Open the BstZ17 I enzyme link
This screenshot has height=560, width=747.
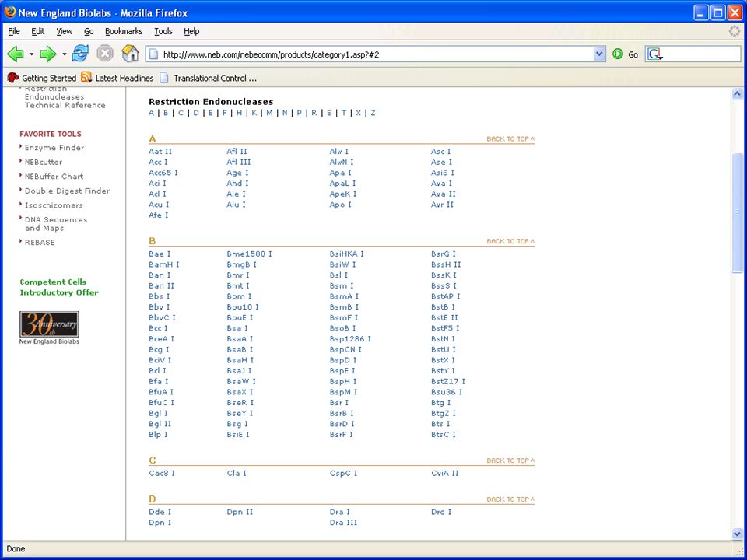click(448, 381)
